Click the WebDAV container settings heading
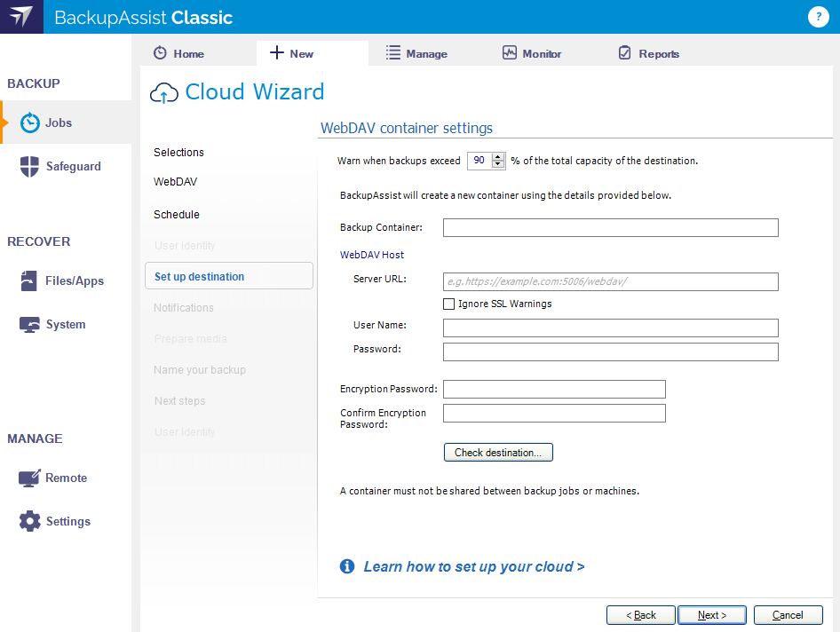840x632 pixels. pos(407,128)
